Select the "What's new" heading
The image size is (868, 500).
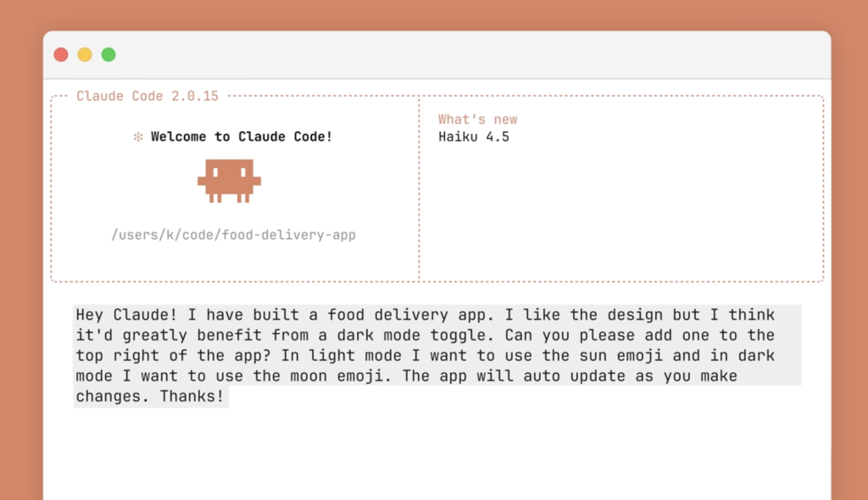click(477, 119)
